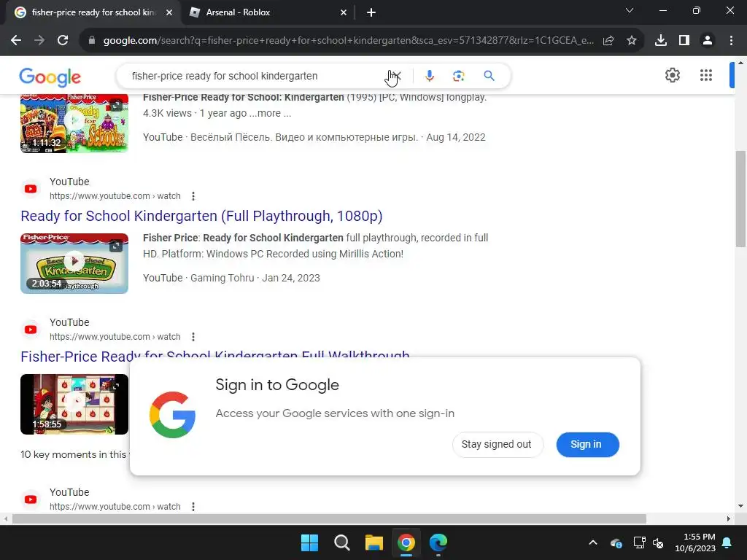Open the Windows Start menu
Viewport: 747px width, 560px height.
[309, 542]
